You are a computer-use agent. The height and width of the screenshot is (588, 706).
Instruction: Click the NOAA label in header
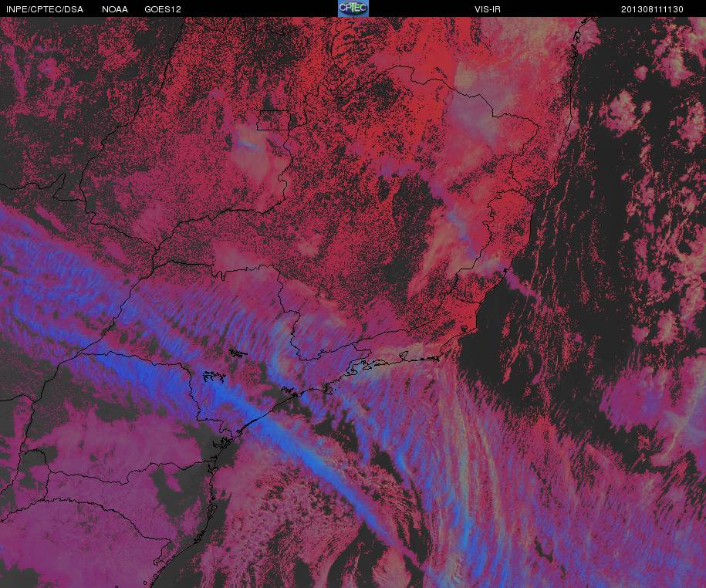(x=115, y=9)
